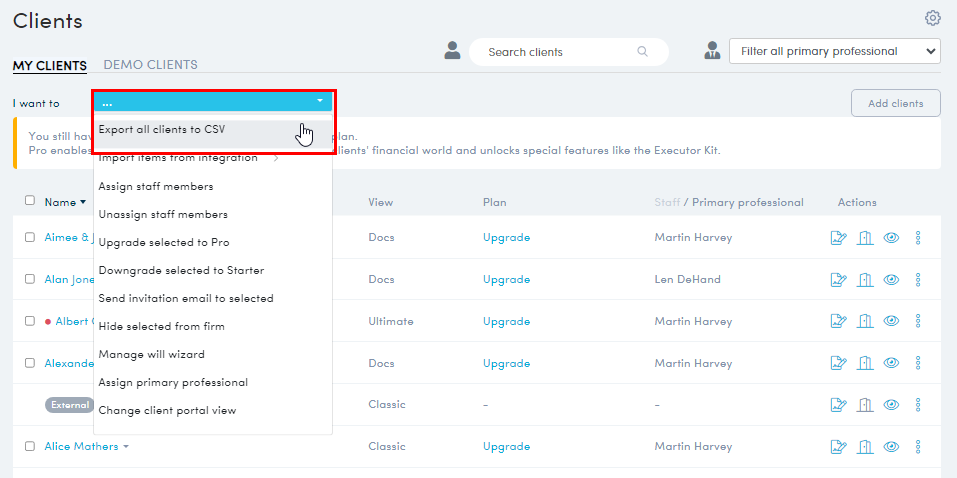Open three-dots menu in Len DeHand row
Viewport: 957px width, 478px height.
(918, 280)
